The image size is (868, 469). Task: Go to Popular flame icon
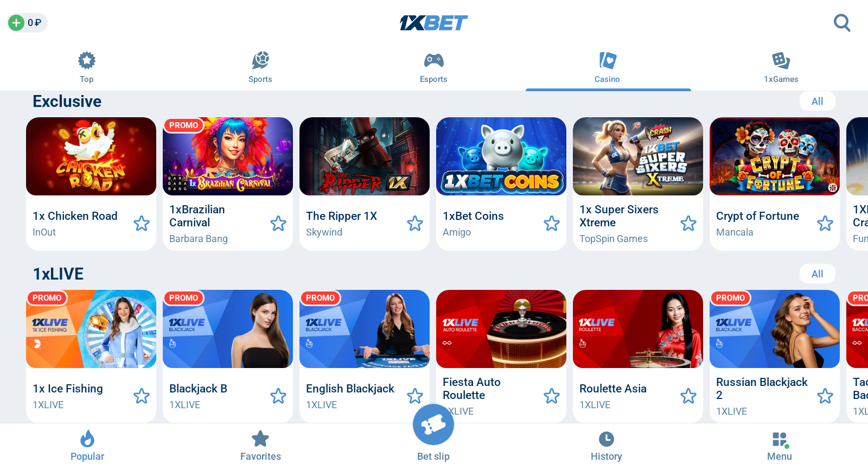87,439
